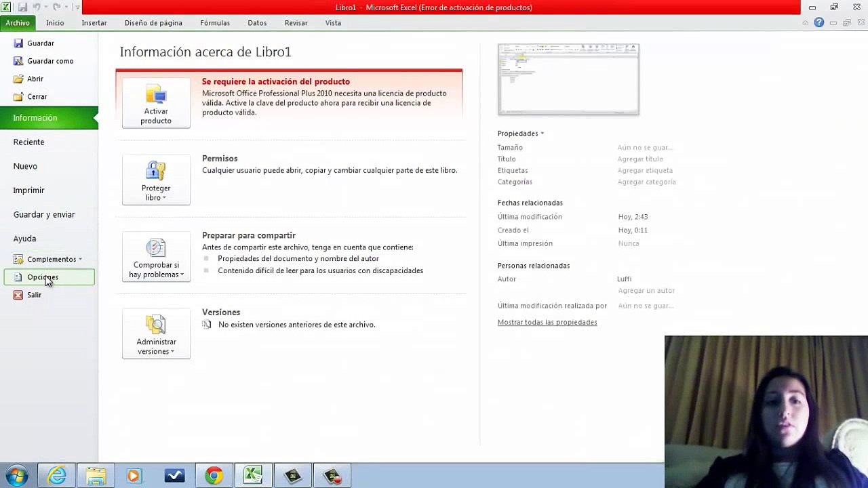Click the Mostrar todas las propiedades link

point(547,323)
